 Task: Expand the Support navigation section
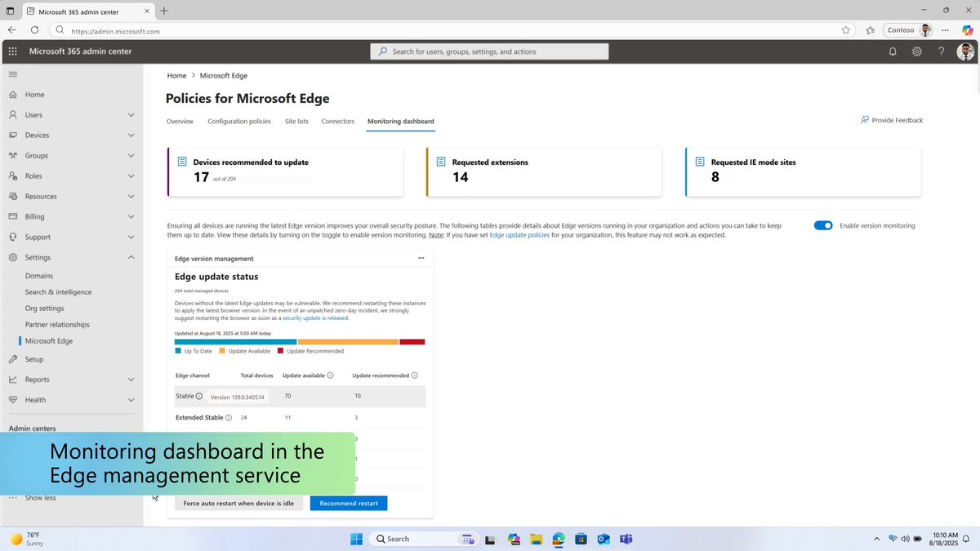(x=131, y=238)
